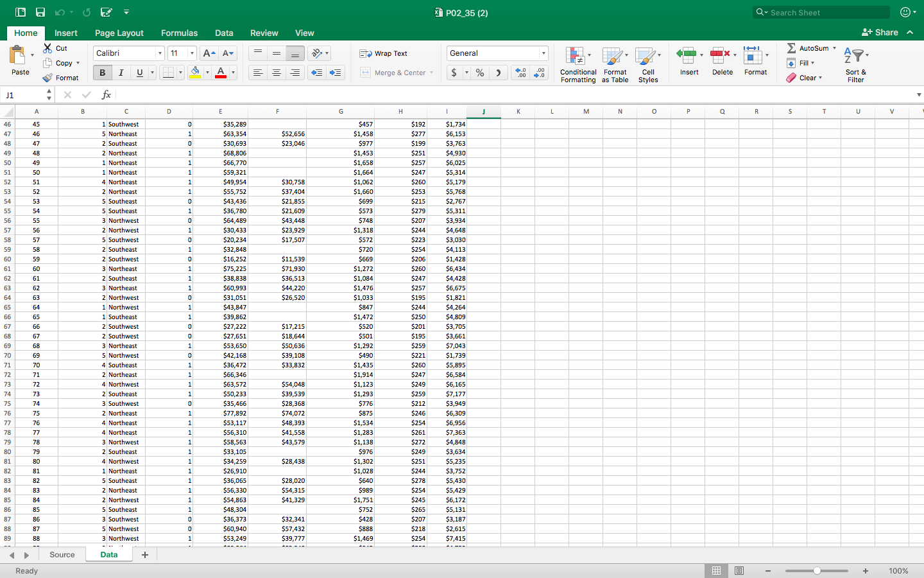Switch to the Formulas ribbon tab
This screenshot has width=924, height=578.
179,33
